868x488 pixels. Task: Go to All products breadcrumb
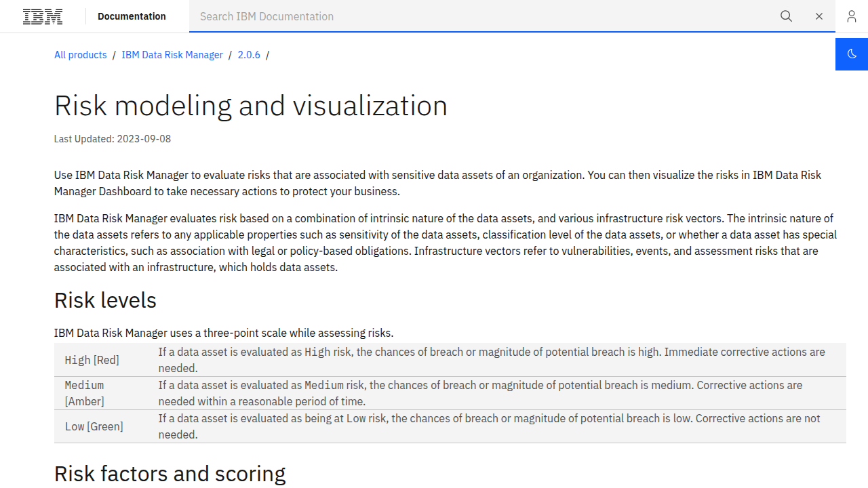click(x=81, y=55)
